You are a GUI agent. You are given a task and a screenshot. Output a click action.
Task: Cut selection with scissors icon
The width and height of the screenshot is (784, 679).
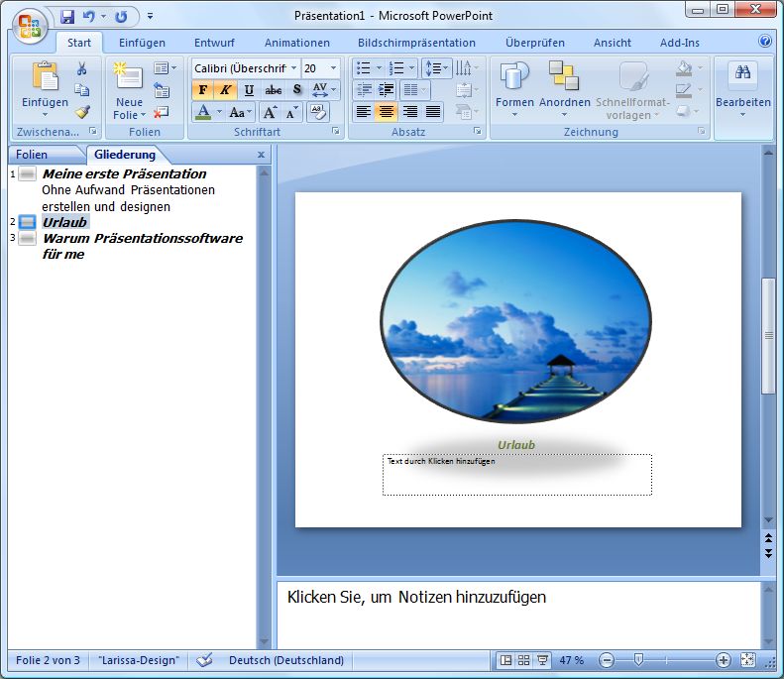click(82, 68)
